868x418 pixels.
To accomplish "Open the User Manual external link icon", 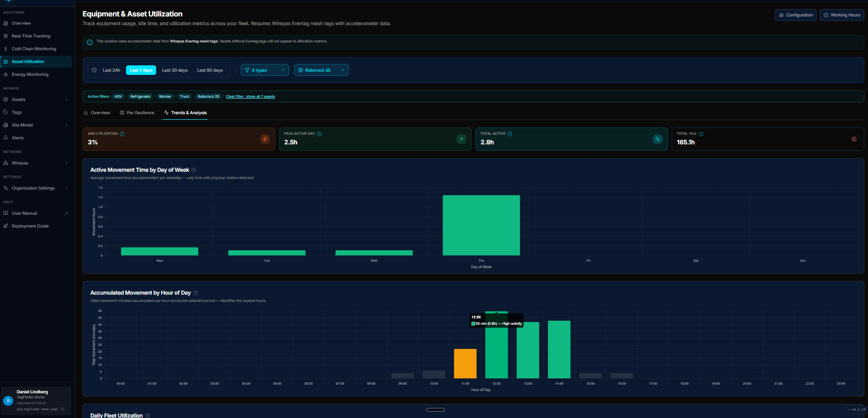I will click(67, 213).
